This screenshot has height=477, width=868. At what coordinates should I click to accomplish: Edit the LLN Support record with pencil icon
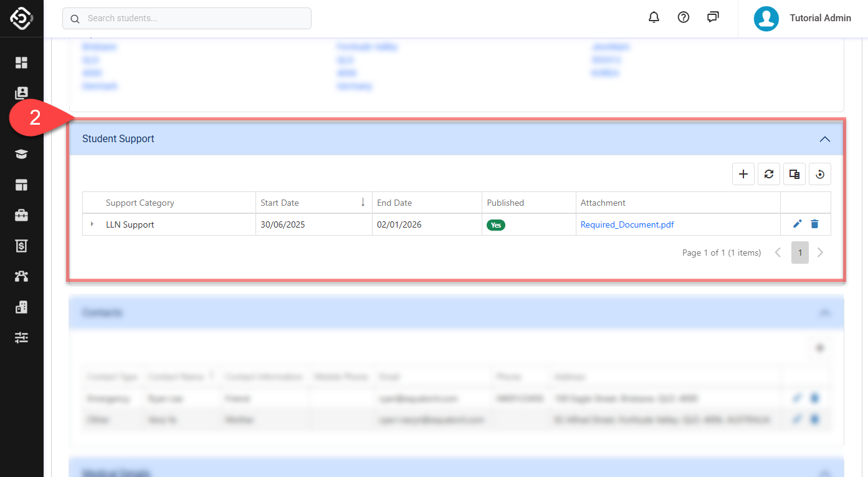[x=797, y=224]
